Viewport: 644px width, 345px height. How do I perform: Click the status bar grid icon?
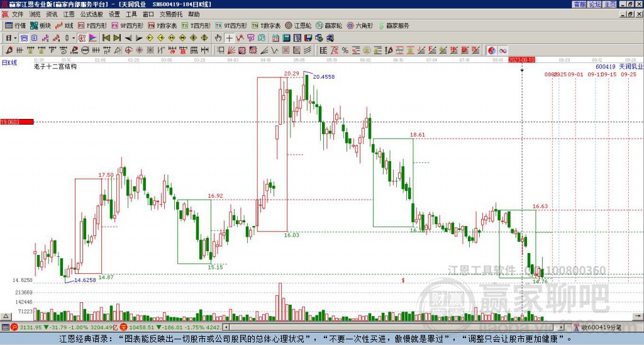coord(5,328)
